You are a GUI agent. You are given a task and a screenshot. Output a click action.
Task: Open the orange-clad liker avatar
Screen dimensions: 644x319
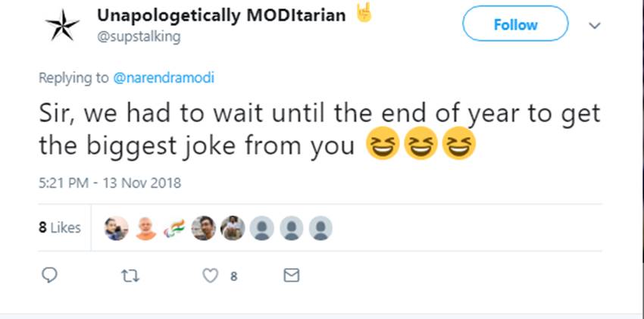tap(145, 227)
